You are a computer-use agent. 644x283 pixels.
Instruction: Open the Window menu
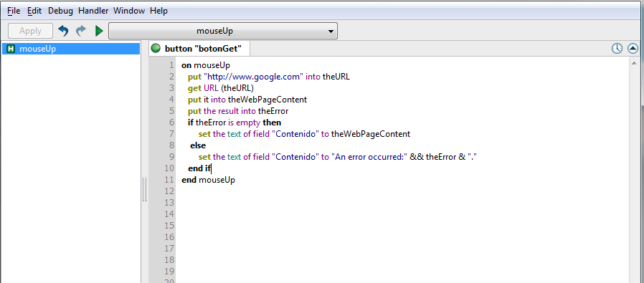pyautogui.click(x=129, y=11)
